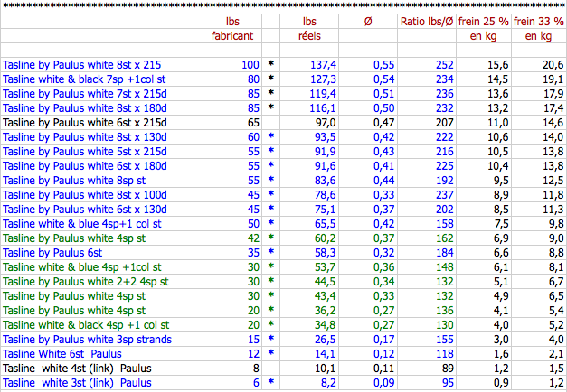Select the real lbs value 34,8
Screen dimensions: 567x392
point(325,325)
